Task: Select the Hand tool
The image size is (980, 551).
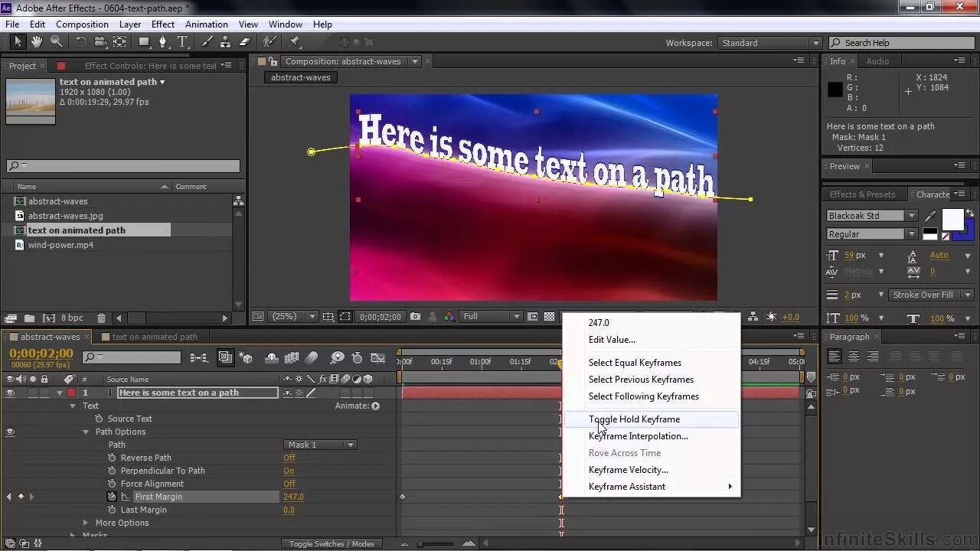Action: [x=37, y=42]
